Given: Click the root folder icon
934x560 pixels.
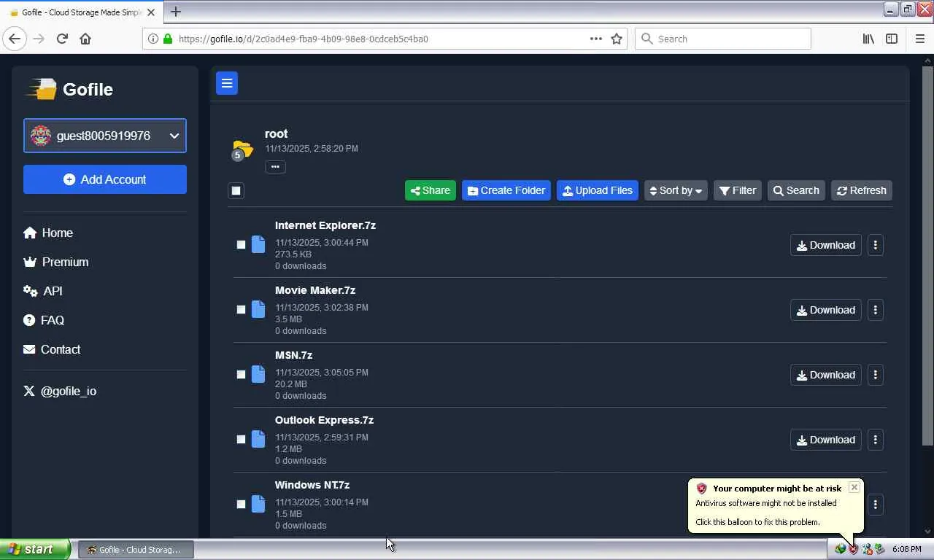Looking at the screenshot, I should [x=242, y=149].
